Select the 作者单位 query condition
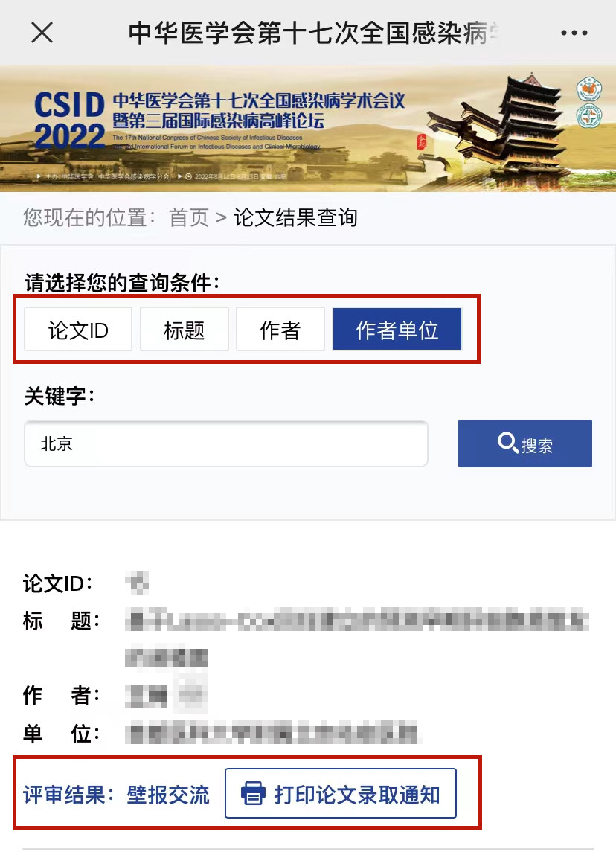Screen dimensions: 616x852 click(397, 330)
